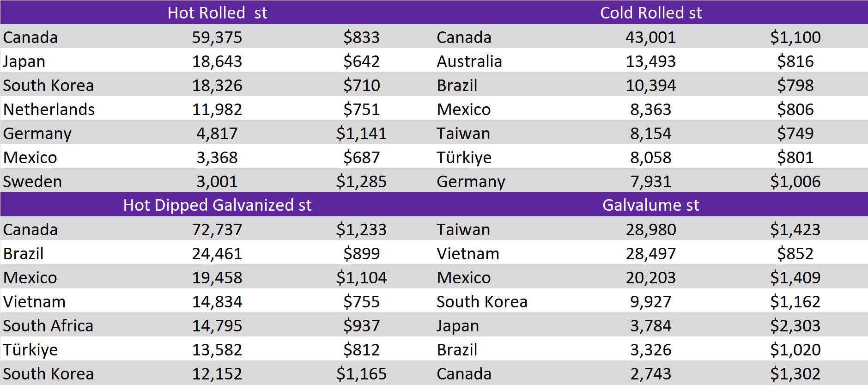Viewport: 868px width, 385px height.
Task: Click the Cold Rolled st header
Action: click(x=650, y=12)
